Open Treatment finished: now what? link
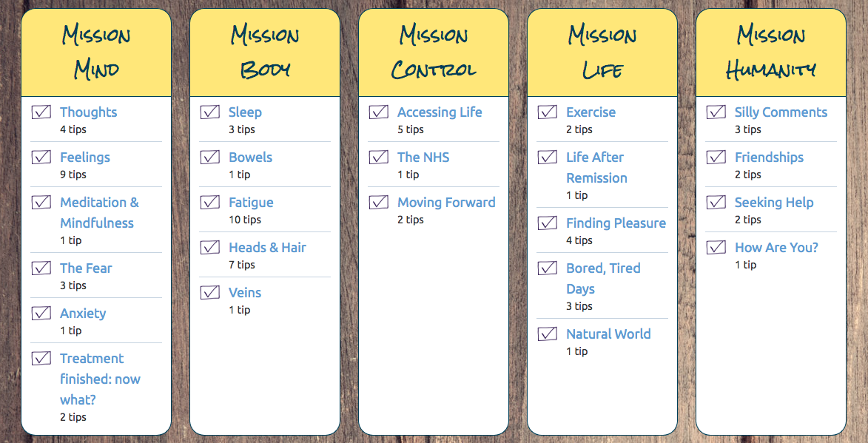 coord(100,379)
